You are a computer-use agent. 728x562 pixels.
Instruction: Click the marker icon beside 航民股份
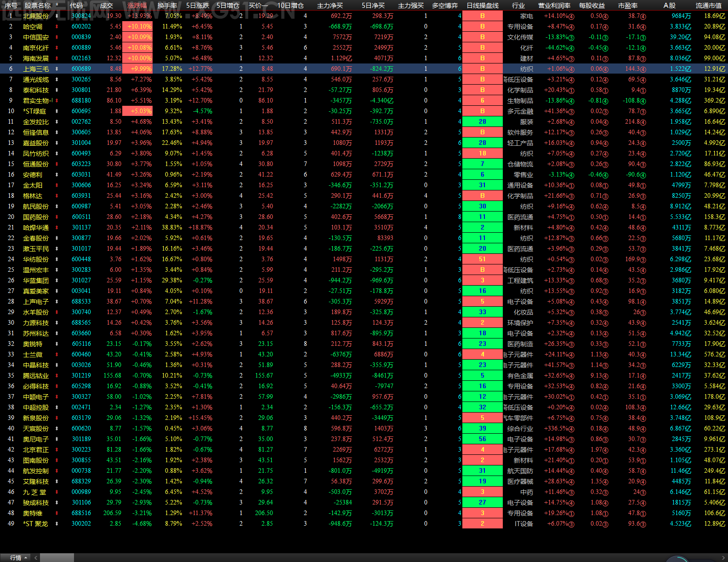pos(57,206)
